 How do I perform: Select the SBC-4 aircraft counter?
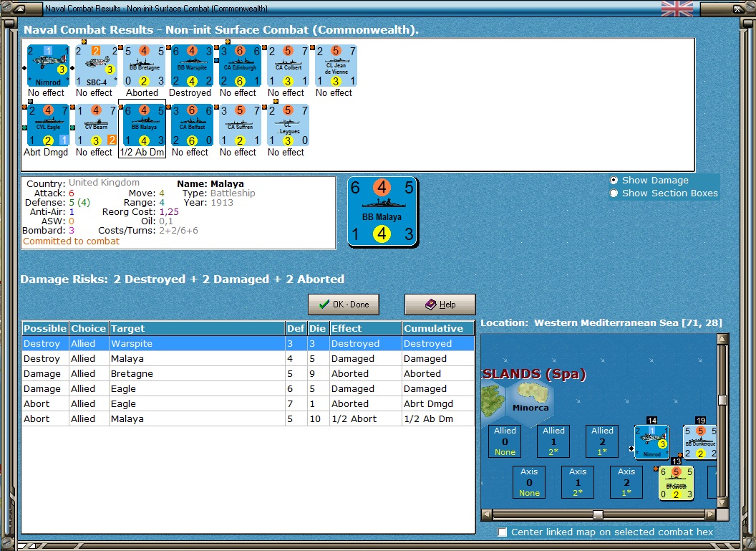(95, 66)
